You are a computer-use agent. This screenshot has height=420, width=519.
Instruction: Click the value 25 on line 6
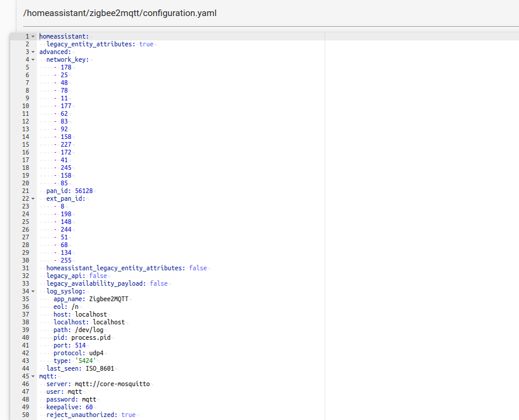[x=64, y=75]
